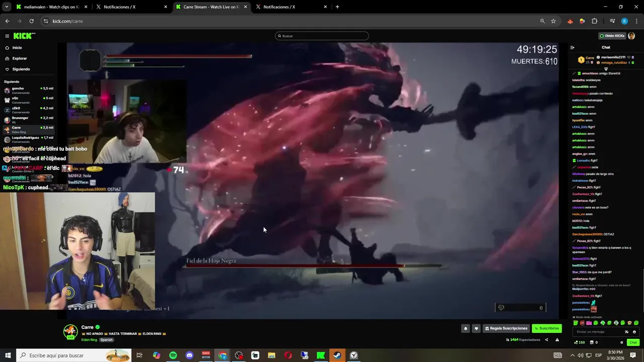
Task: Open zEkO channel in following list
Action: [29, 110]
